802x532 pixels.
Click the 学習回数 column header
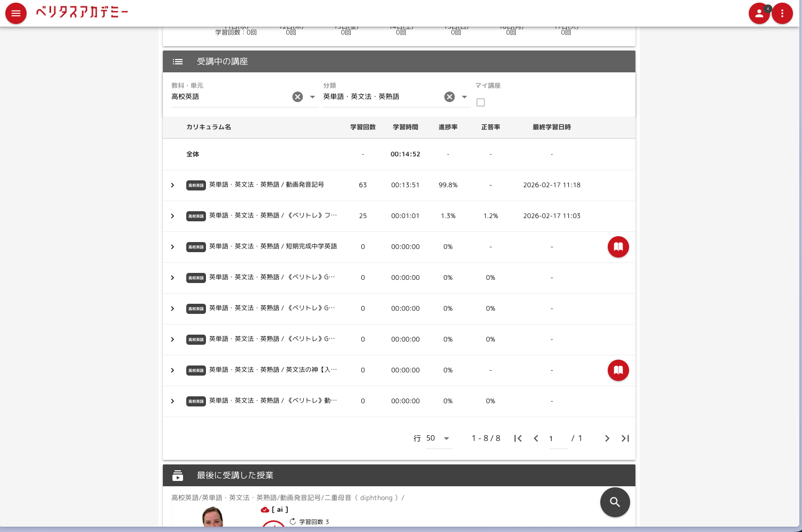pos(363,127)
